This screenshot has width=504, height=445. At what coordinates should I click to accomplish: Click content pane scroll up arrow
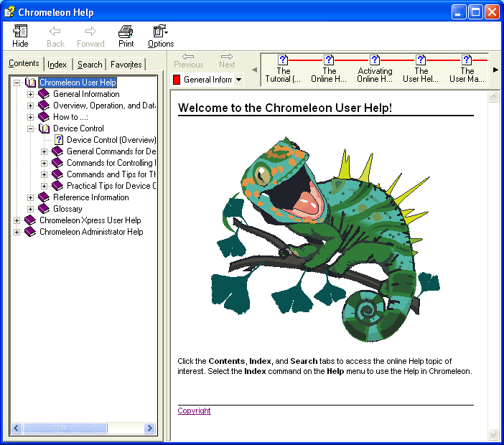tap(493, 96)
